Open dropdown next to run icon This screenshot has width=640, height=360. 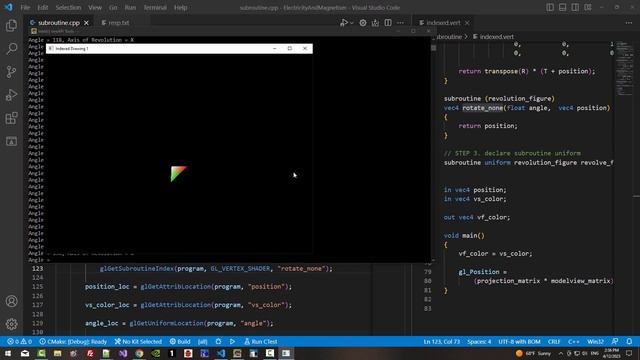click(351, 23)
